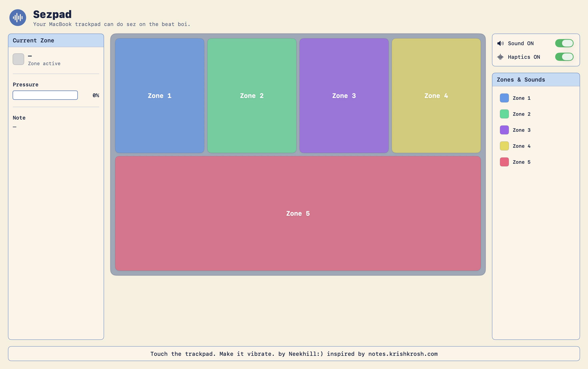Viewport: 588px width, 369px height.
Task: Click the Pressure progress bar
Action: (45, 95)
